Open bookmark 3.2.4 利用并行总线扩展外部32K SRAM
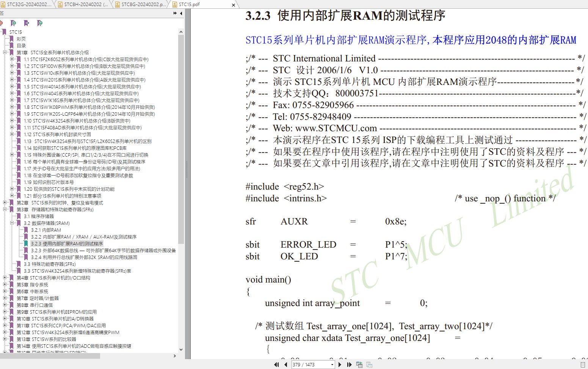 pos(84,257)
